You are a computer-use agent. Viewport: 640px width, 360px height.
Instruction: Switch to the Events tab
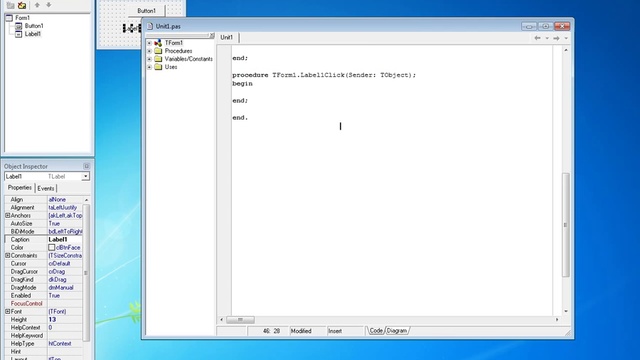(x=46, y=188)
